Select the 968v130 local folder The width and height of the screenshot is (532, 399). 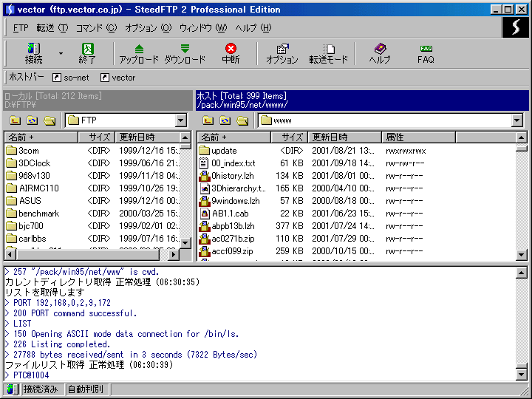tap(28, 176)
